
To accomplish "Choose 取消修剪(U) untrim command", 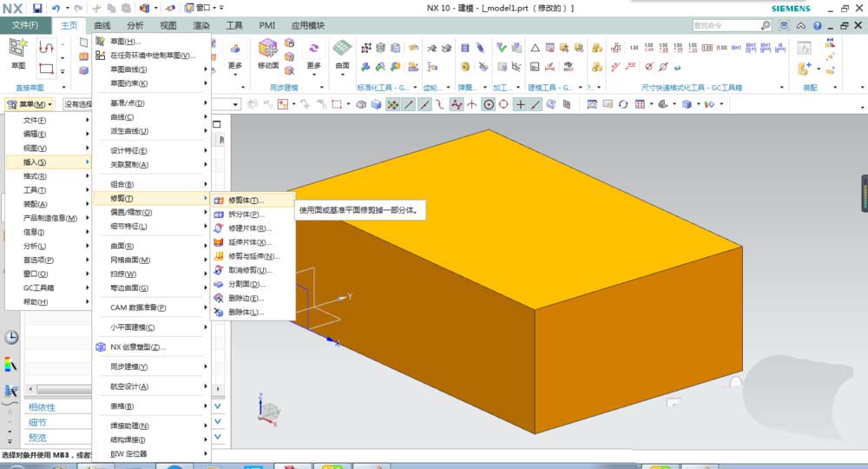I will point(253,270).
